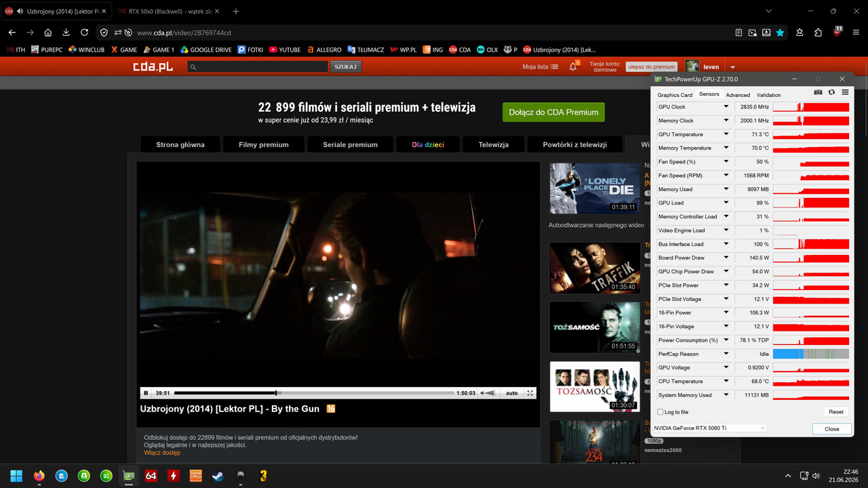Open the uBlock extension icon showing 11
Screen dimensions: 868x488
837,32
